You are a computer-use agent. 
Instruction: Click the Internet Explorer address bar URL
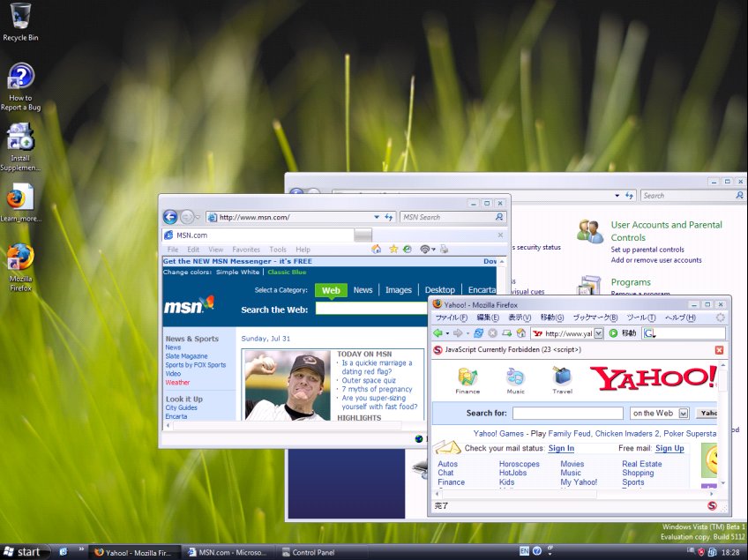(x=254, y=217)
